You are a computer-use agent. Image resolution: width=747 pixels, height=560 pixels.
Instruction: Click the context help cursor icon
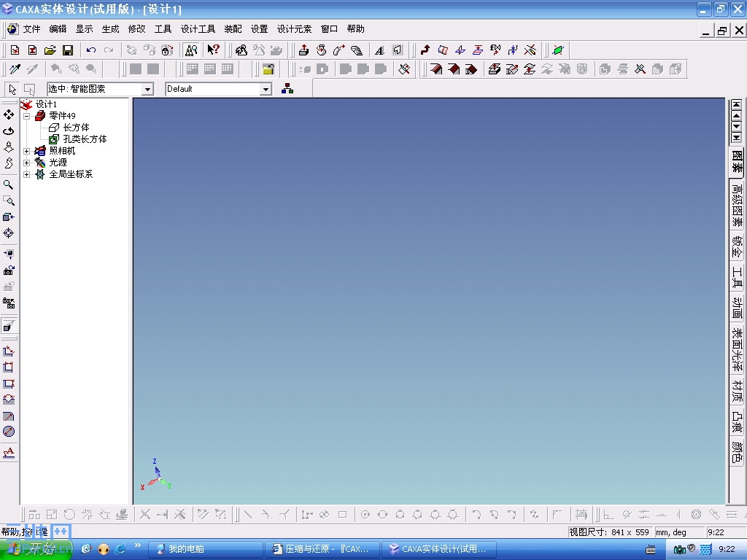pos(214,50)
